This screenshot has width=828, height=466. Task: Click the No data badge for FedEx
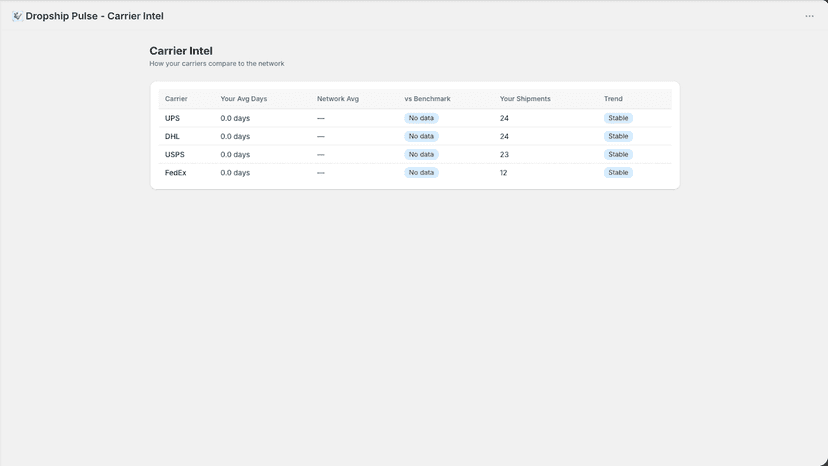(x=421, y=173)
